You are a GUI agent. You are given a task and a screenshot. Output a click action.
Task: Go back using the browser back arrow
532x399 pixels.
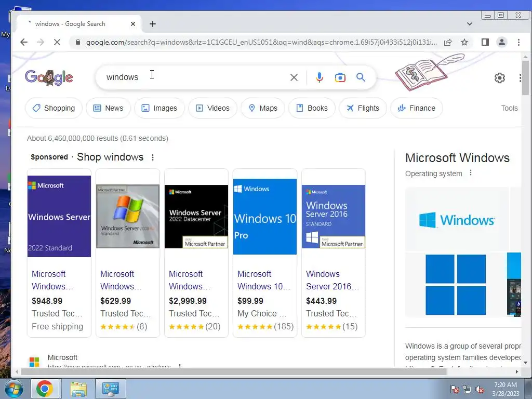pos(24,42)
